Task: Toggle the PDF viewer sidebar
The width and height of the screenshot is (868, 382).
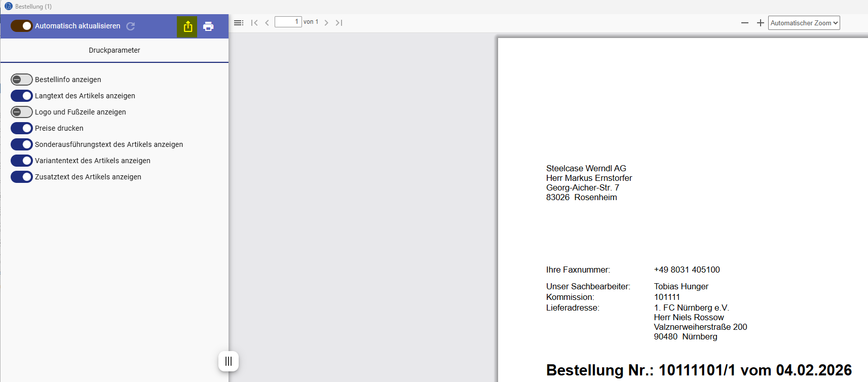Action: click(x=239, y=23)
